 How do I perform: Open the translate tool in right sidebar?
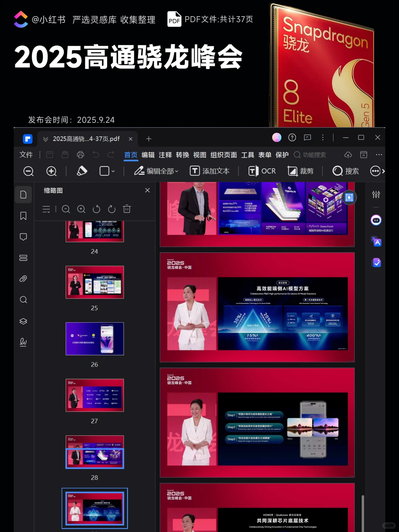point(376,242)
